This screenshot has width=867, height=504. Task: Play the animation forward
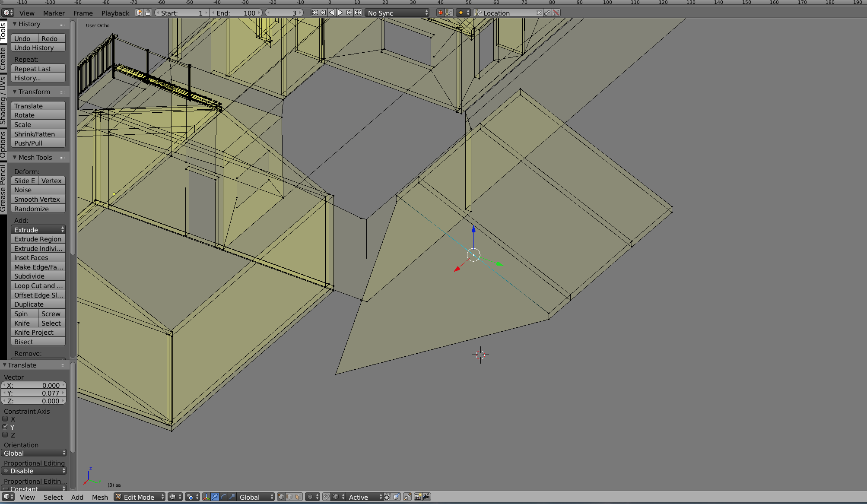click(340, 13)
